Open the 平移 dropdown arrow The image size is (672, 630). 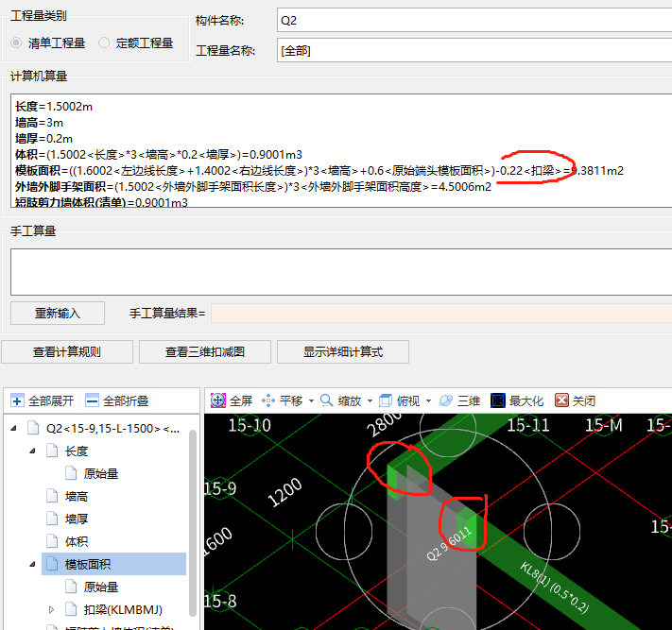(311, 401)
